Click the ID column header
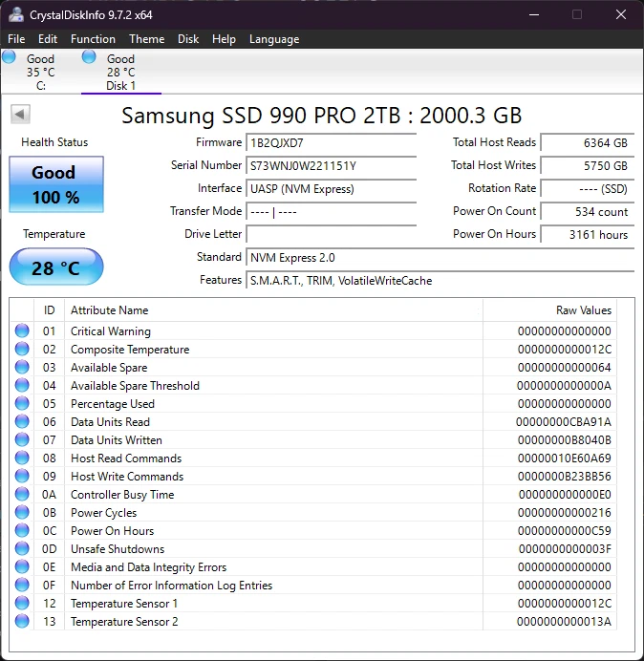The image size is (644, 661). coord(50,310)
